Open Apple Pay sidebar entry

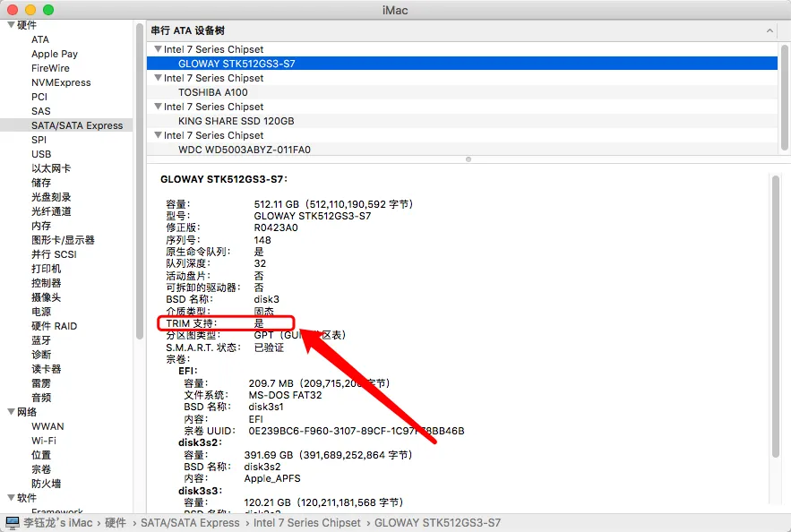55,54
